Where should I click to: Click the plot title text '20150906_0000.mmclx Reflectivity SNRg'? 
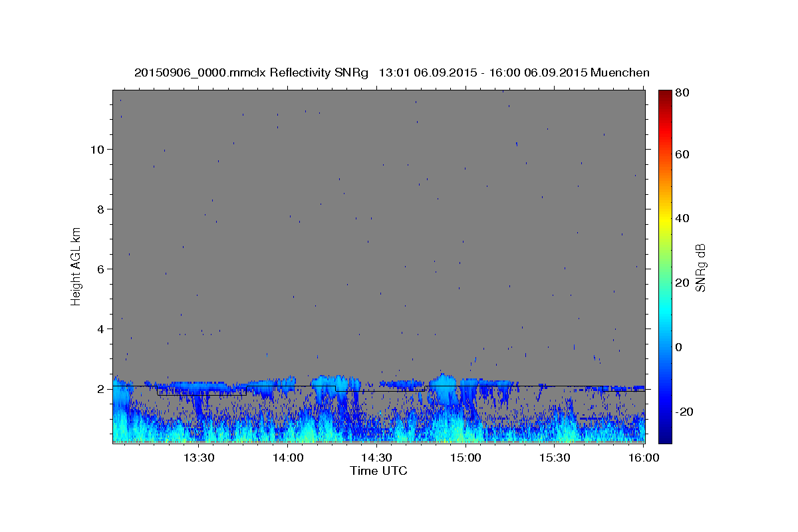point(251,72)
